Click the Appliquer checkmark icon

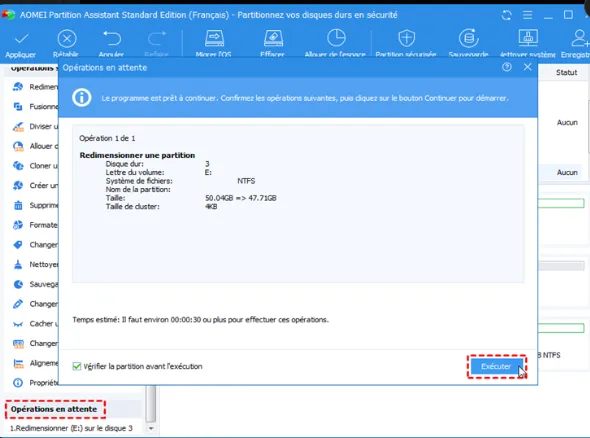[21, 39]
